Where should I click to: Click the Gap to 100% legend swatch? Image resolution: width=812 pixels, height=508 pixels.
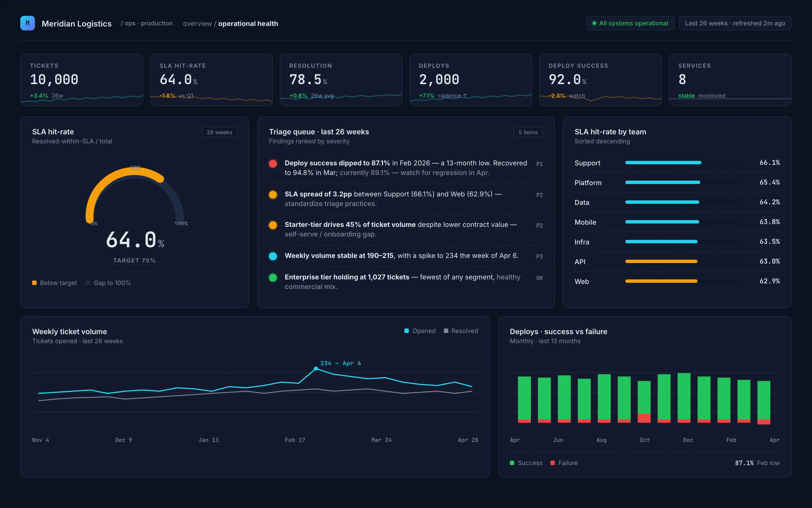click(x=88, y=283)
